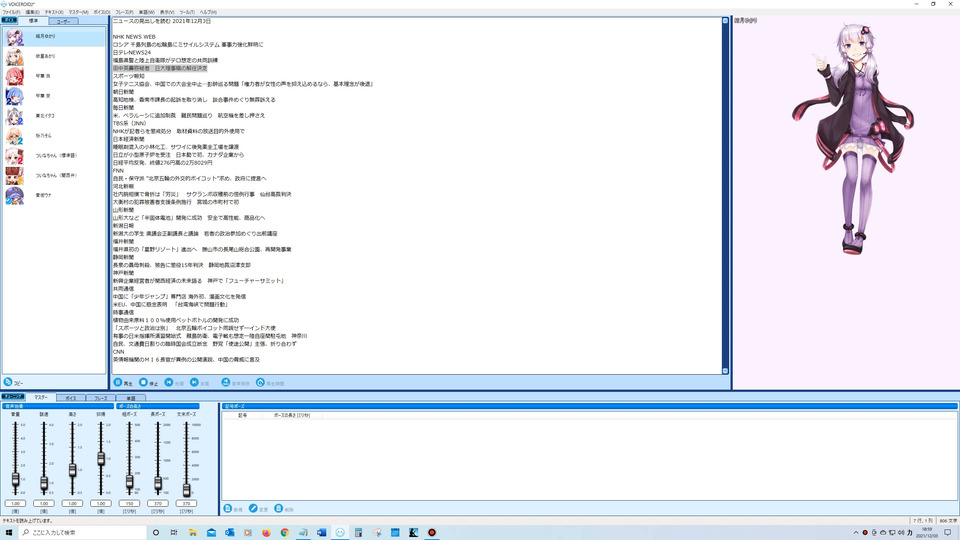
Task: Click the 話速 speed slider handle
Action: click(44, 484)
